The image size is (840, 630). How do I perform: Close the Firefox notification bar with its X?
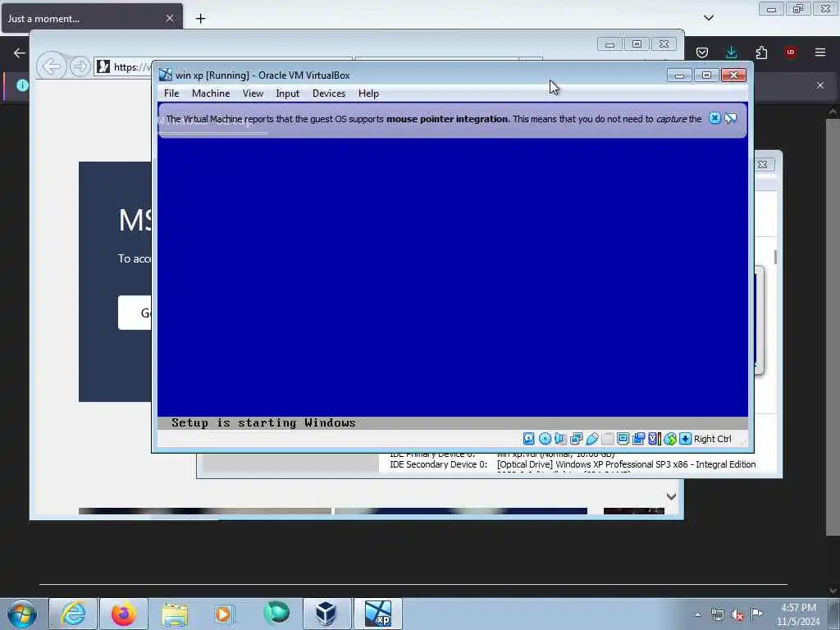coord(820,85)
